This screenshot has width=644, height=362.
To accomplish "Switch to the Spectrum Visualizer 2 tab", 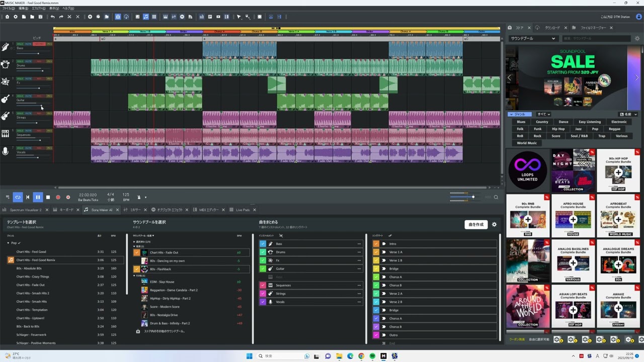I will pos(26,210).
